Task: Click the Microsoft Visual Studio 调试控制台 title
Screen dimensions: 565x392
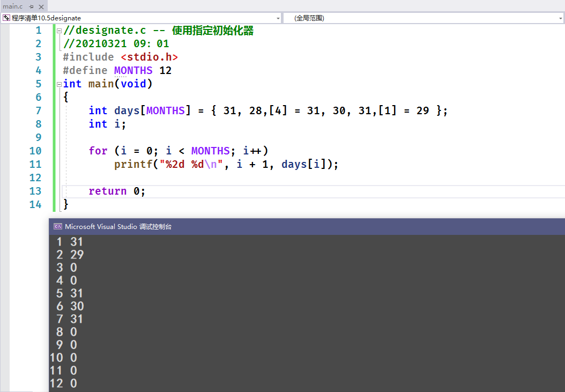Action: pyautogui.click(x=118, y=226)
